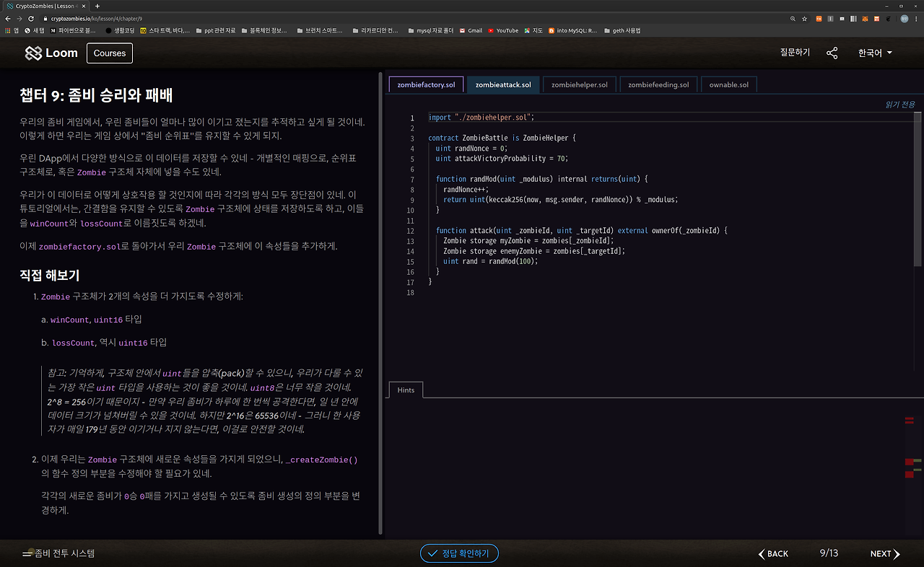924x567 pixels.
Task: Open the 리카르디안 컨… bookmark folder
Action: (x=375, y=30)
